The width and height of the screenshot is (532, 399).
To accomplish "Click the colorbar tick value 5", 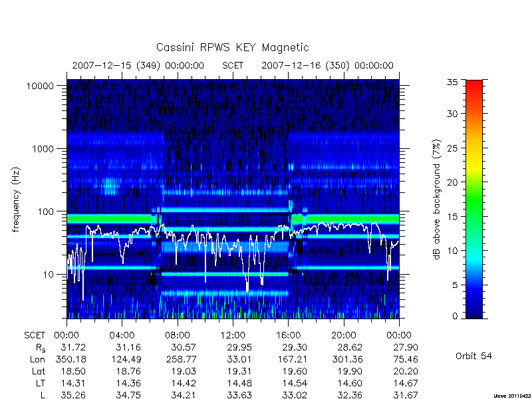I will pos(455,285).
